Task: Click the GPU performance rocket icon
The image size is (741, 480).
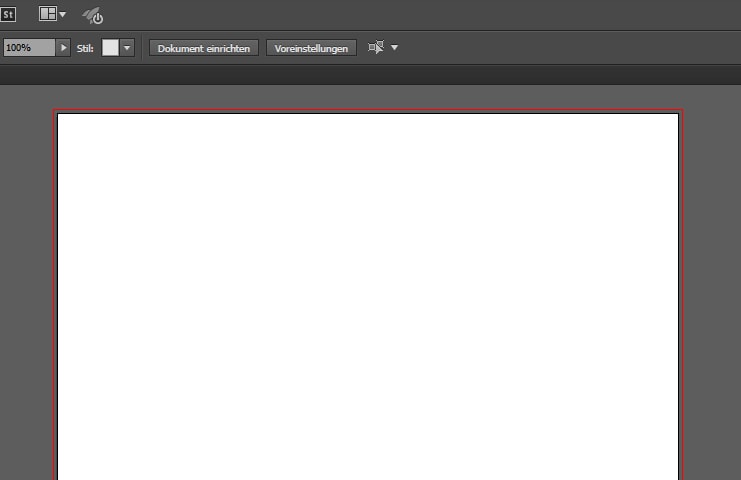Action: click(92, 15)
